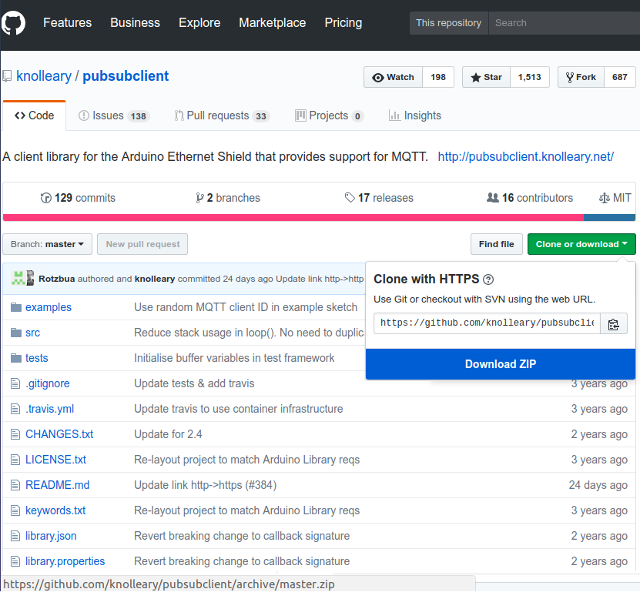View the 16 contributors list
This screenshot has width=640, height=609.
click(530, 198)
